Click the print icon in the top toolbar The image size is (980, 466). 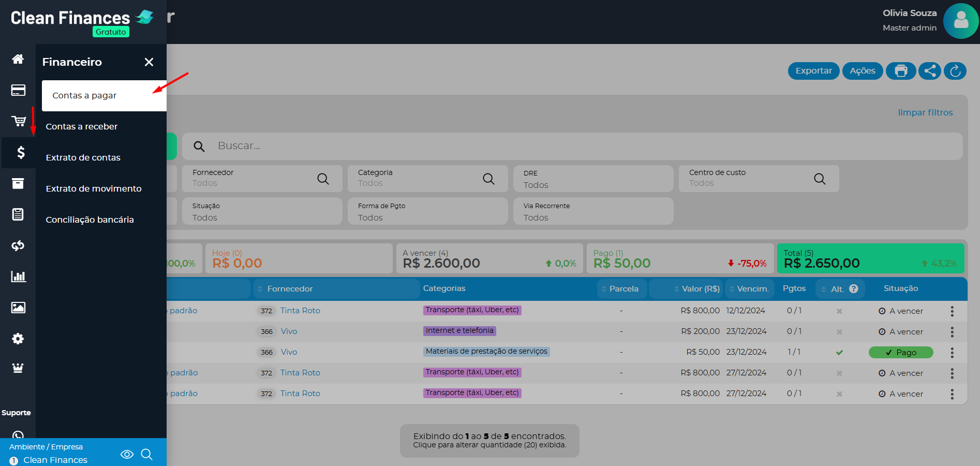(x=901, y=71)
